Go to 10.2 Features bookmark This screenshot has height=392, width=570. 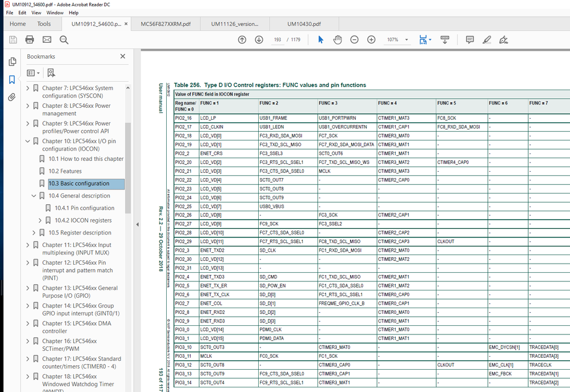[x=65, y=171]
